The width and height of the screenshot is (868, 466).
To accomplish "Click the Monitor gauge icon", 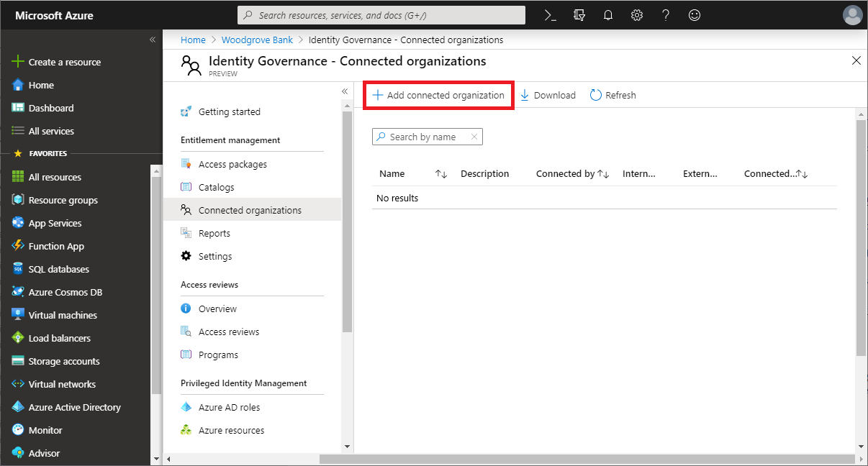I will [18, 430].
